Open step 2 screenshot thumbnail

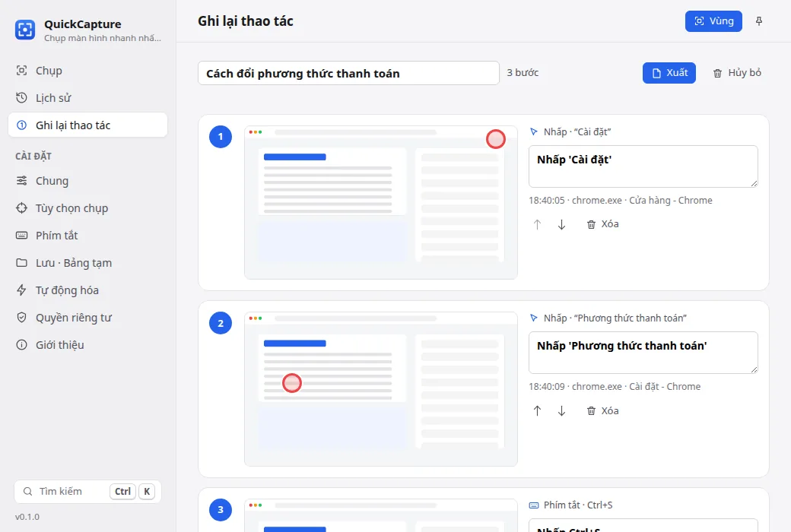tap(381, 389)
